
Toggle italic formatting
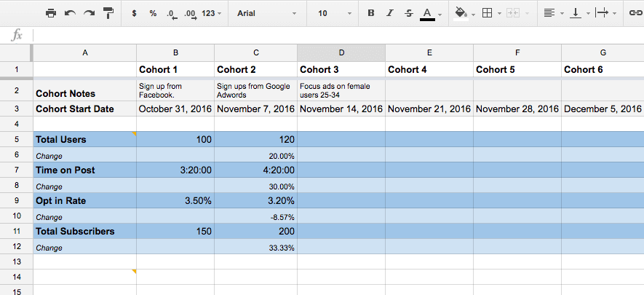[390, 13]
